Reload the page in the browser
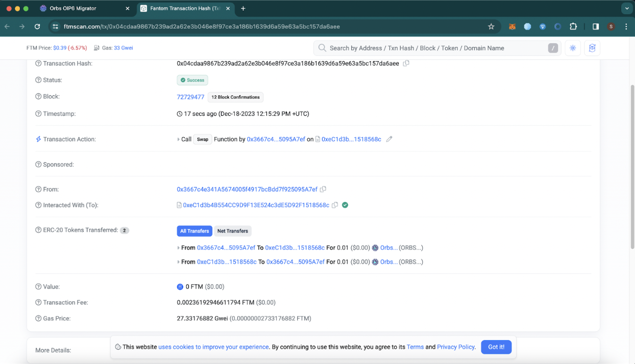The height and width of the screenshot is (364, 635). click(37, 27)
